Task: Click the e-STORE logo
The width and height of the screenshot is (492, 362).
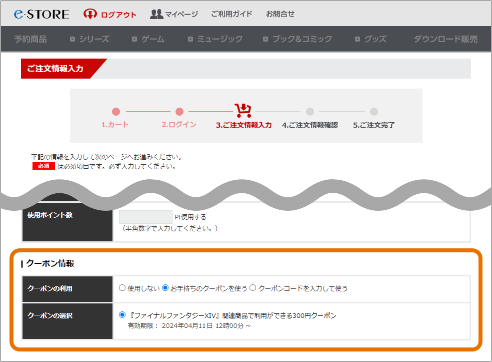Action: (x=41, y=14)
